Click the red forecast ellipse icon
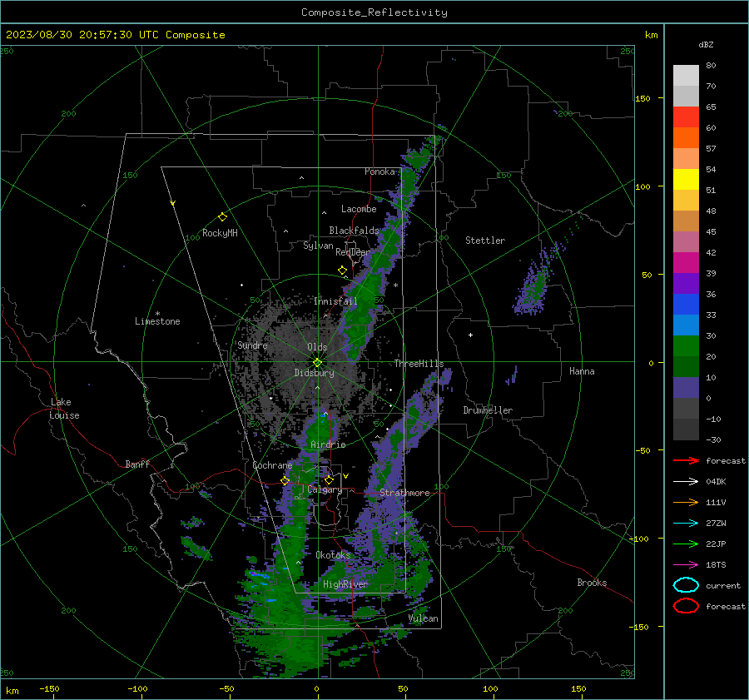The height and width of the screenshot is (700, 749). (686, 606)
